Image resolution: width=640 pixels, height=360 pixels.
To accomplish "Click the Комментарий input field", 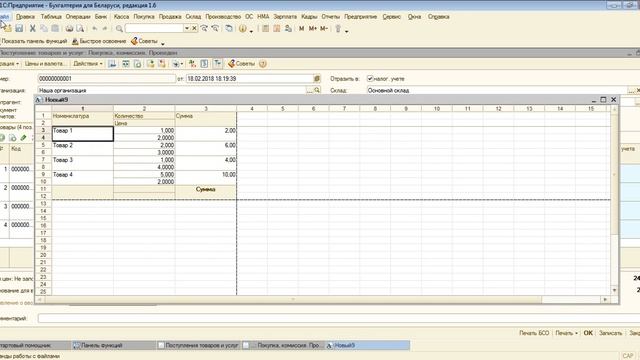I will [339, 318].
